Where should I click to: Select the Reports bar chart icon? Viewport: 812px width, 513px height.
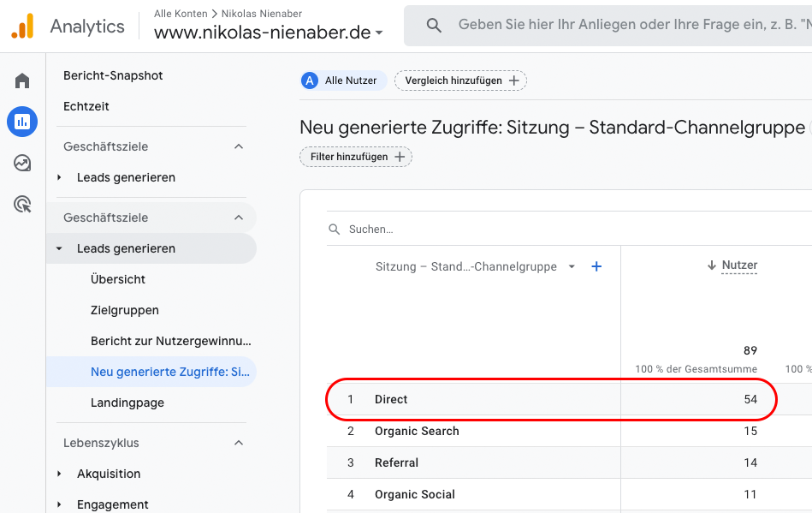[x=22, y=122]
